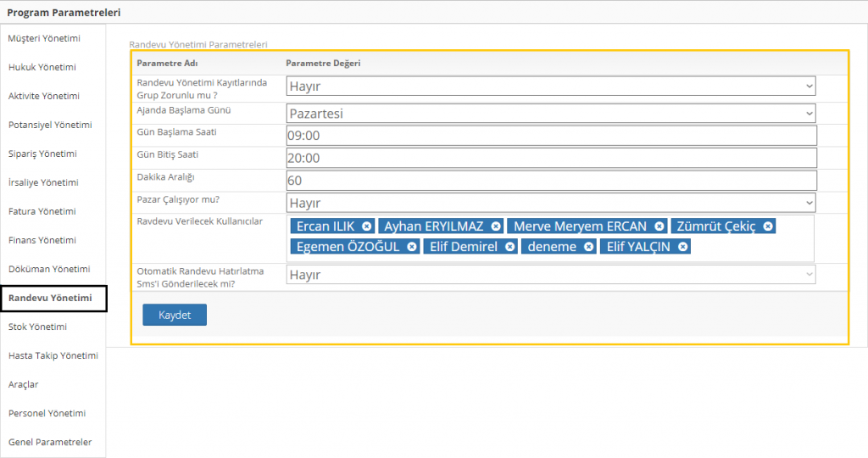868x458 pixels.
Task: Remove Zümrüt Çekiç user tag
Action: [x=768, y=226]
